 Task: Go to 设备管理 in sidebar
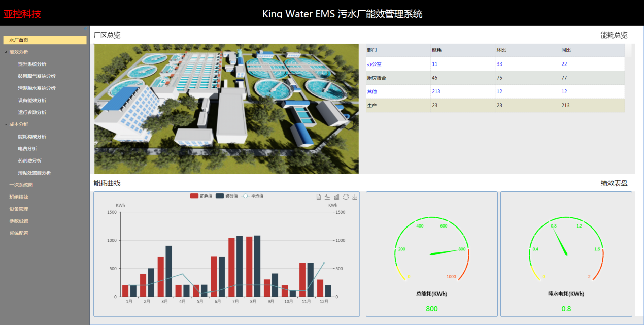click(19, 209)
